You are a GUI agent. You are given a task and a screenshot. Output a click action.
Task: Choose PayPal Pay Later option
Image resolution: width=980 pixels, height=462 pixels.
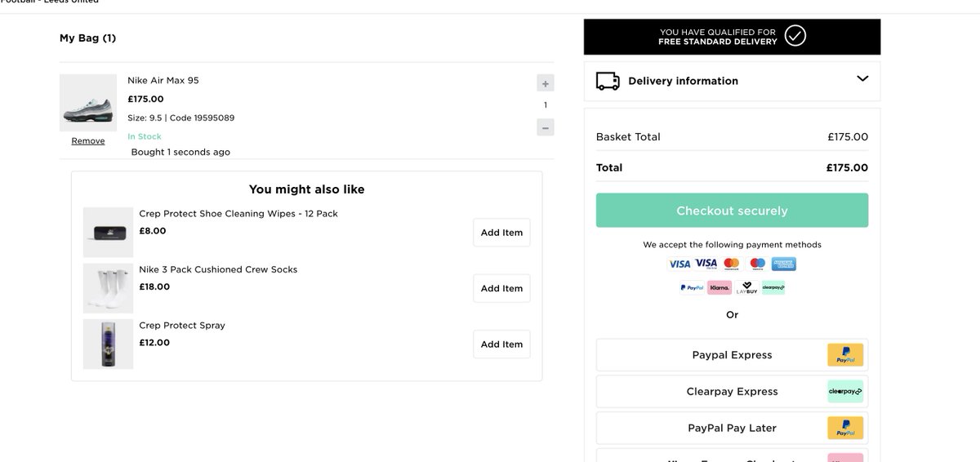(732, 428)
